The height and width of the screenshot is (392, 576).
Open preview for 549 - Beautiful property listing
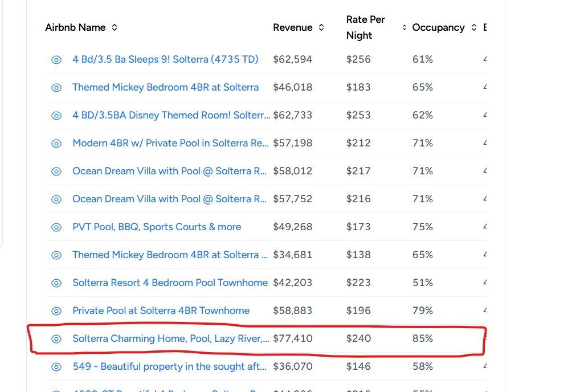(x=56, y=366)
